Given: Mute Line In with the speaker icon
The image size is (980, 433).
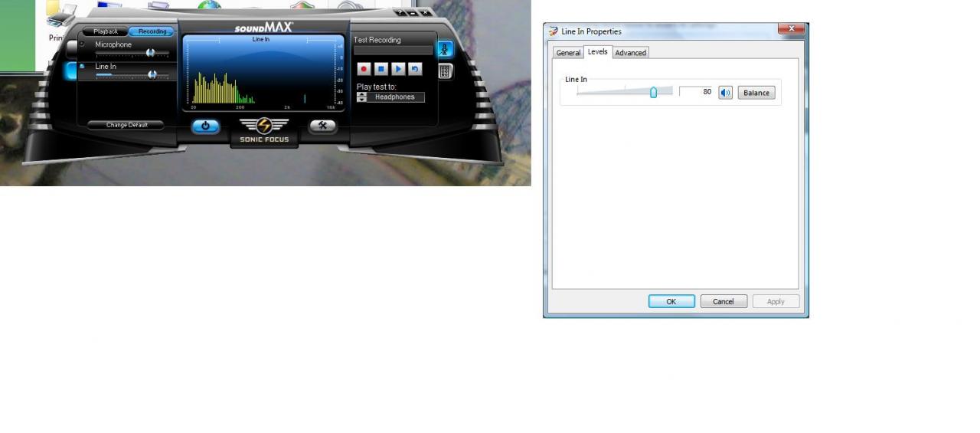Looking at the screenshot, I should coord(725,93).
